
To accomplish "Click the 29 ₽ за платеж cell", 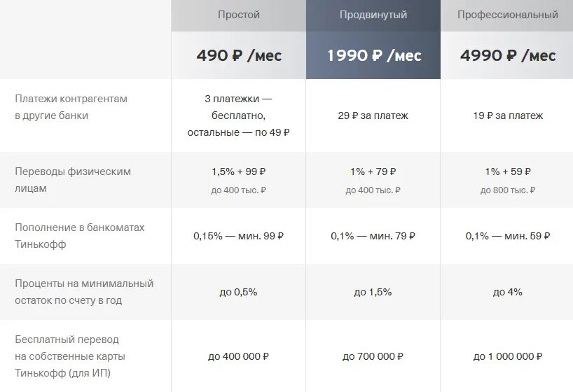I will pos(373,115).
